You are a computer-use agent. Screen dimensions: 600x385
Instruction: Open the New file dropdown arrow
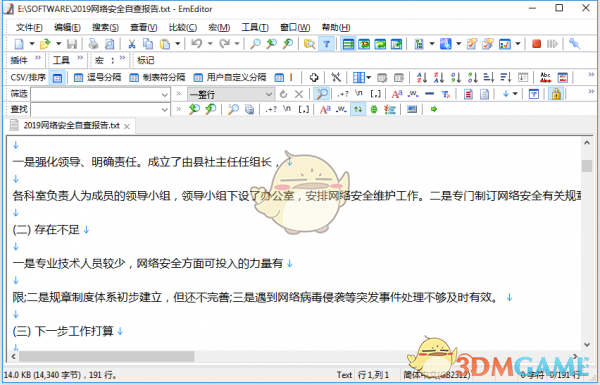(x=32, y=44)
